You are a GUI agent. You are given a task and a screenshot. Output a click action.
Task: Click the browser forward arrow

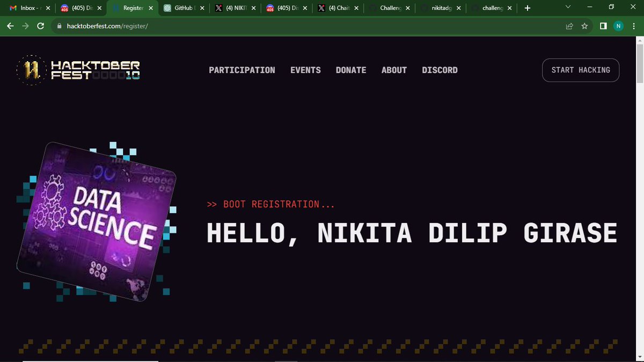[25, 26]
